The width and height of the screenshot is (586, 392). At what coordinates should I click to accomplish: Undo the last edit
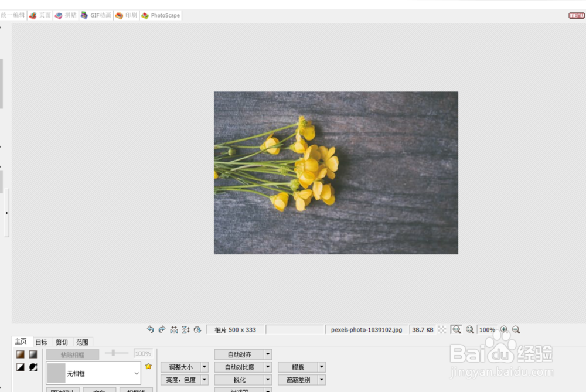click(x=150, y=329)
